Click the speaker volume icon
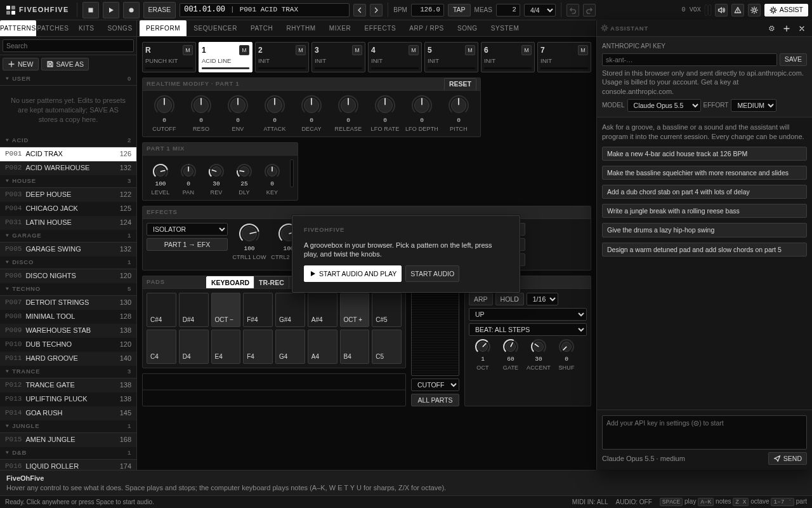 [x=721, y=10]
